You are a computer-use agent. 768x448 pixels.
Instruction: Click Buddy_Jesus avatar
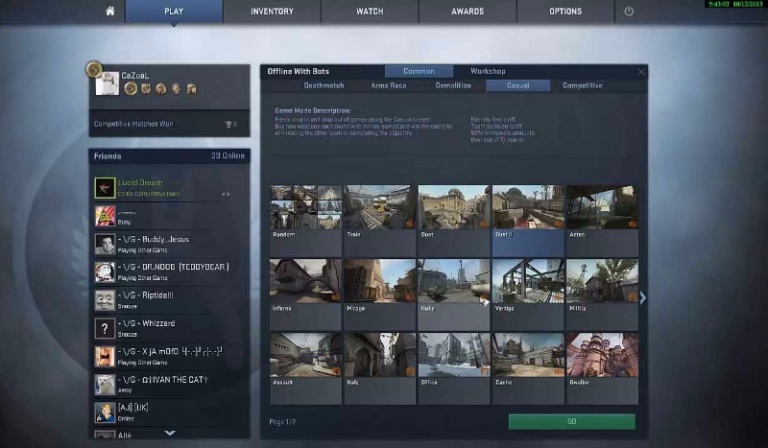pyautogui.click(x=105, y=244)
